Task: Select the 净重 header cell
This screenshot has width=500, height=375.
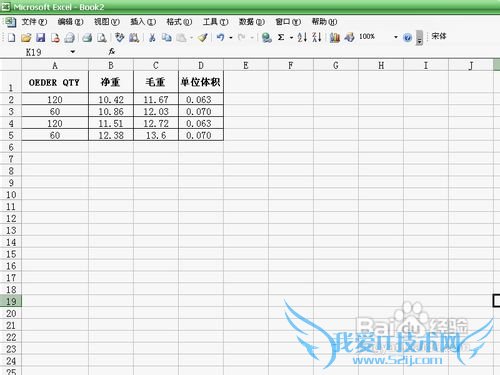Action: (111, 82)
